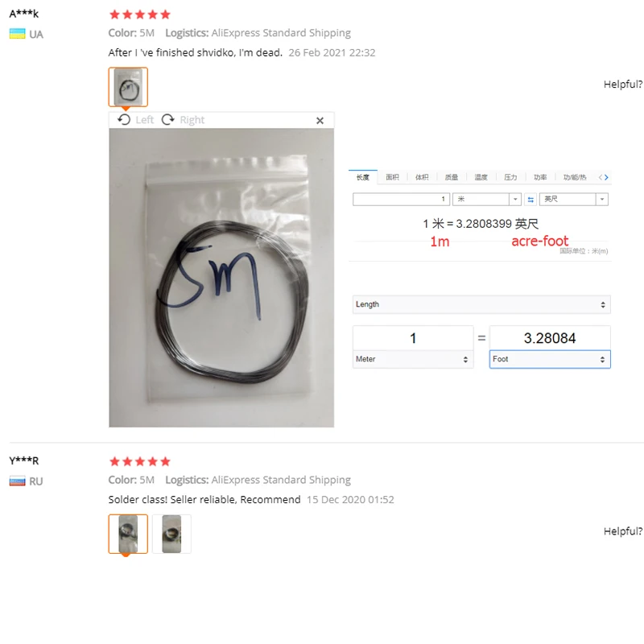Open the 米 source unit dropdown

click(x=487, y=199)
